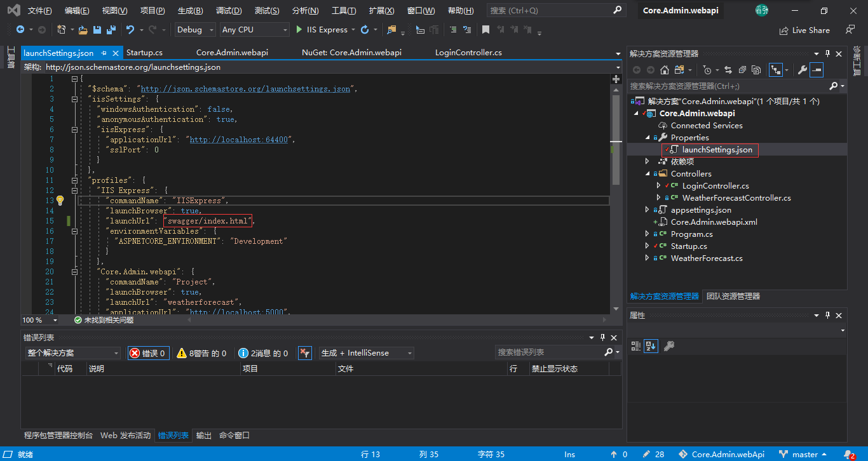Open the Any CPU platform dropdown

pos(254,30)
